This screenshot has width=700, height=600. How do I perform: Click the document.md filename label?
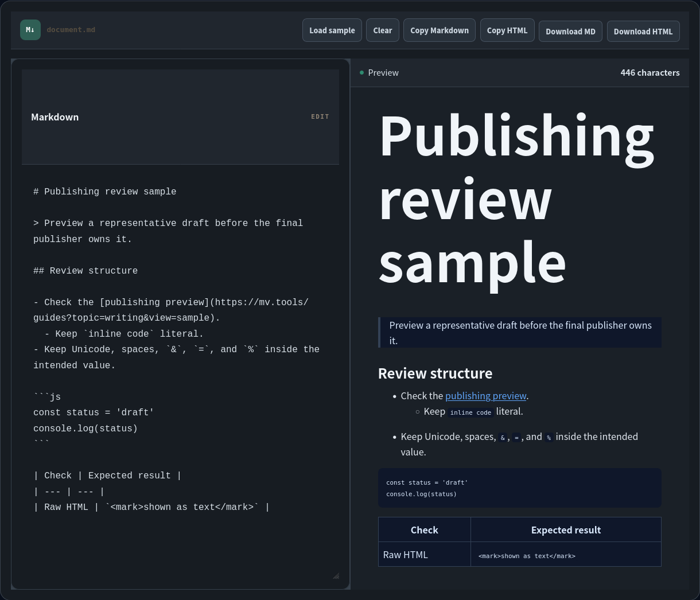pyautogui.click(x=71, y=30)
